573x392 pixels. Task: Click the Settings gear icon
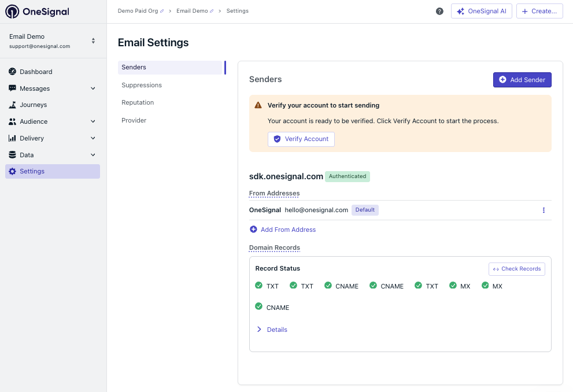point(12,171)
